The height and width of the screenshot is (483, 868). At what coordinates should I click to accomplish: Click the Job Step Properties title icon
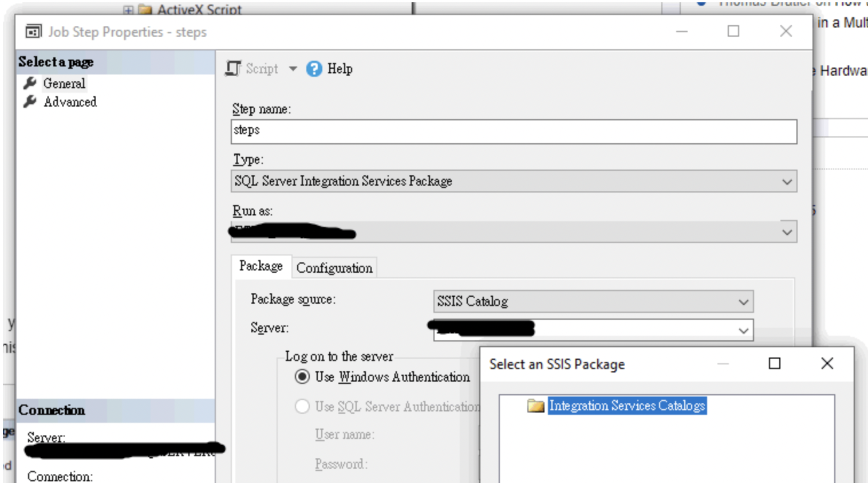[34, 32]
